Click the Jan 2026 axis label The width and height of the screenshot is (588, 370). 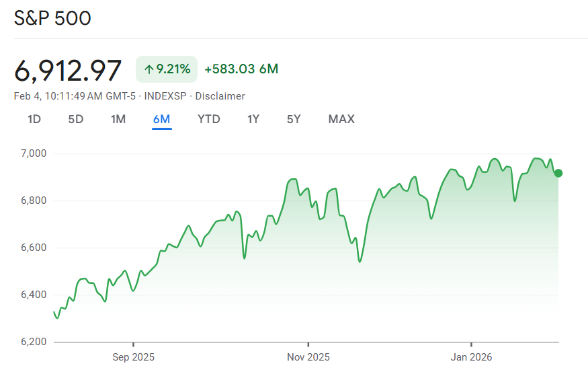(x=471, y=357)
